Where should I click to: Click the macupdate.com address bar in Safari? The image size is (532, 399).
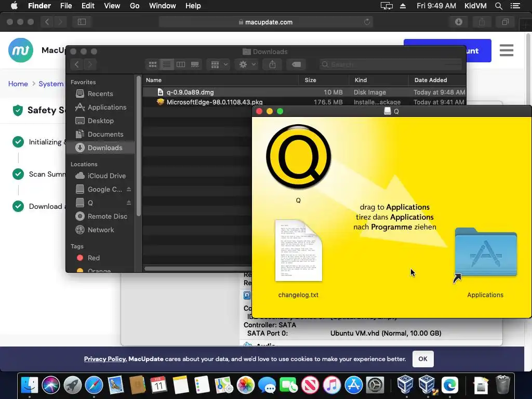click(265, 22)
